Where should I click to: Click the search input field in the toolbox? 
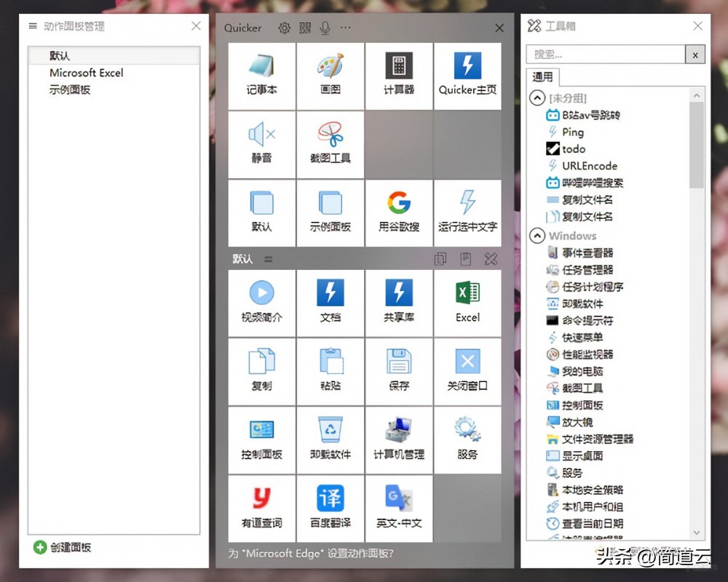pos(604,54)
